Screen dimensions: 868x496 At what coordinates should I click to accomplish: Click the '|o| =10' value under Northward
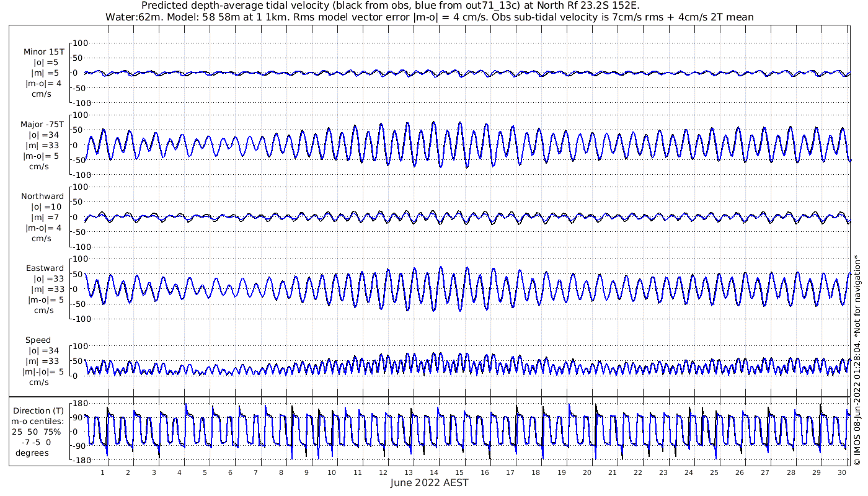click(x=46, y=207)
